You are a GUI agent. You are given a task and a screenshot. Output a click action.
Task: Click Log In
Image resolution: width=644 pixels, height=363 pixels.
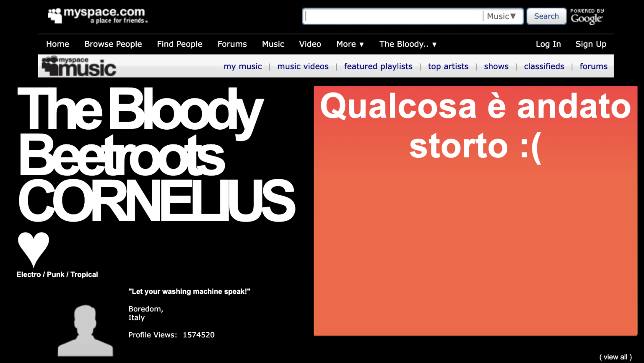pyautogui.click(x=548, y=44)
